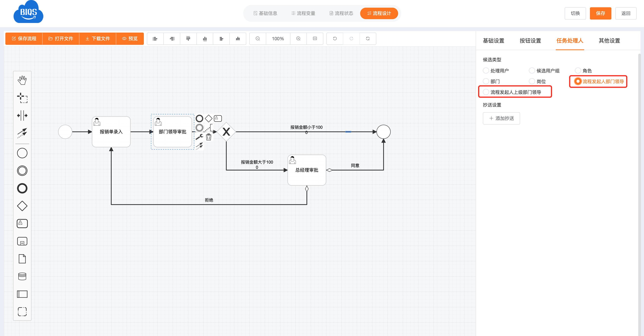Activate the lasso selection tool
The width and height of the screenshot is (644, 336).
22,98
